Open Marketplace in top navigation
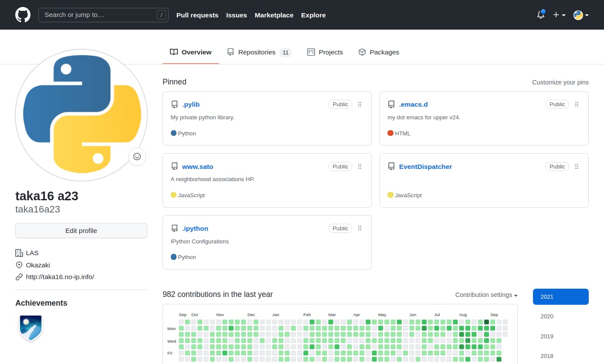 [x=274, y=15]
